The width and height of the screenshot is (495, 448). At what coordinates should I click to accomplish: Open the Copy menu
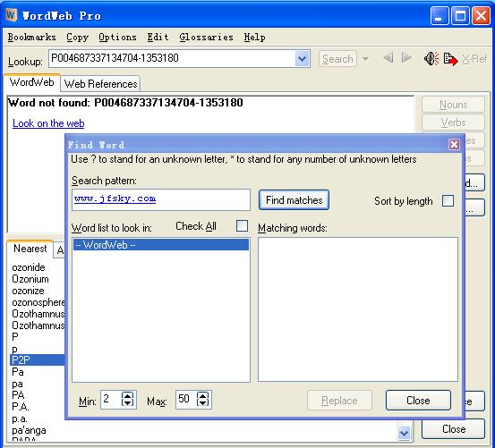pos(77,38)
